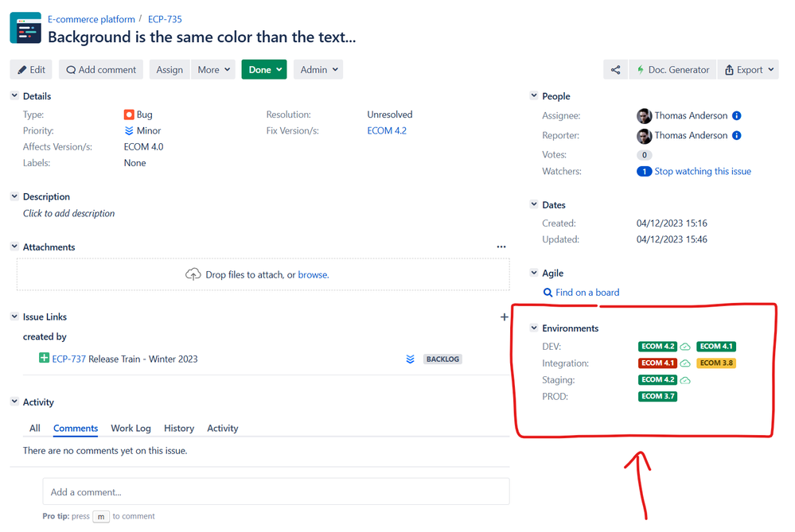Click the watchers count badge
Viewport: 795px width, 532px height.
point(644,171)
